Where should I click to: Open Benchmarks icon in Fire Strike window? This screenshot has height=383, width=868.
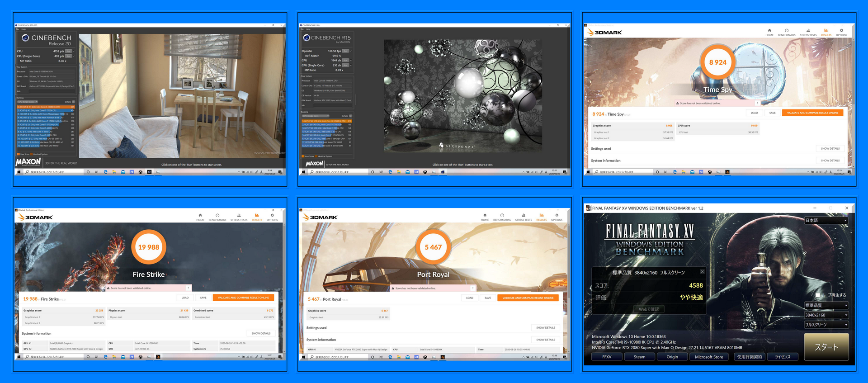click(217, 216)
